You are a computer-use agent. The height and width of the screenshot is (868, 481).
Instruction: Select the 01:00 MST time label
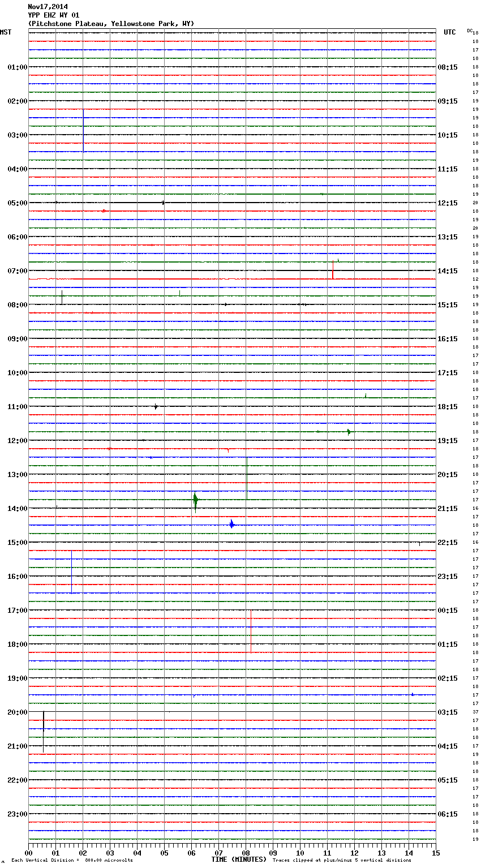pos(17,67)
